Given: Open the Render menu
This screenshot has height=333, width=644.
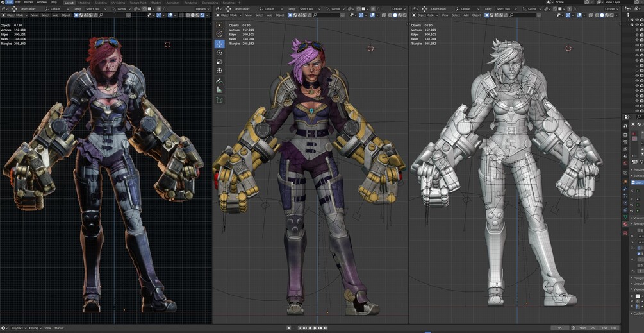Looking at the screenshot, I should click(x=28, y=2).
